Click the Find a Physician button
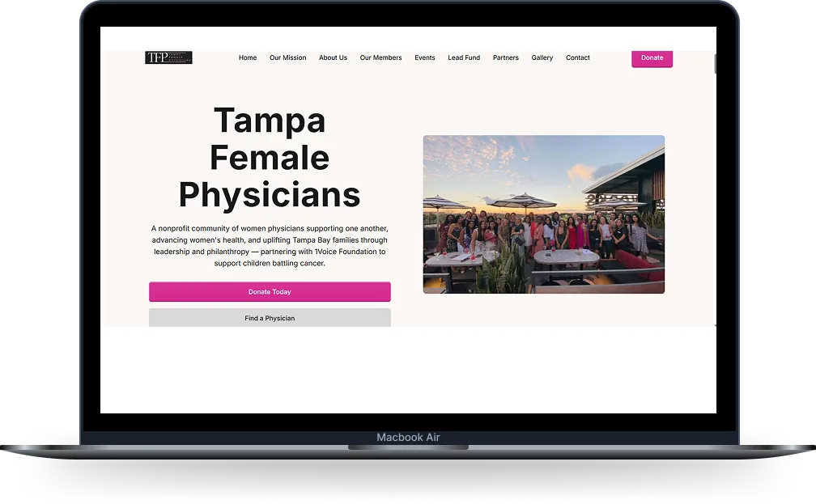 (x=270, y=318)
